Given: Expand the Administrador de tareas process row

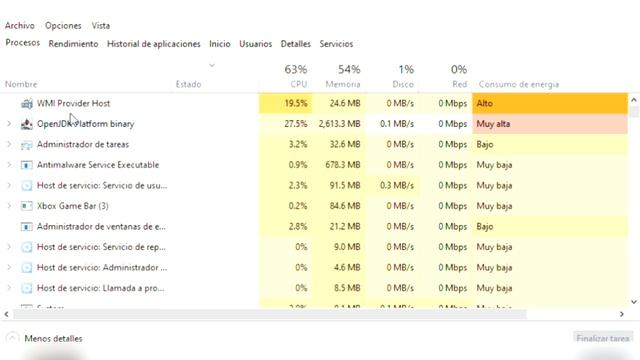Looking at the screenshot, I should pos(9,144).
